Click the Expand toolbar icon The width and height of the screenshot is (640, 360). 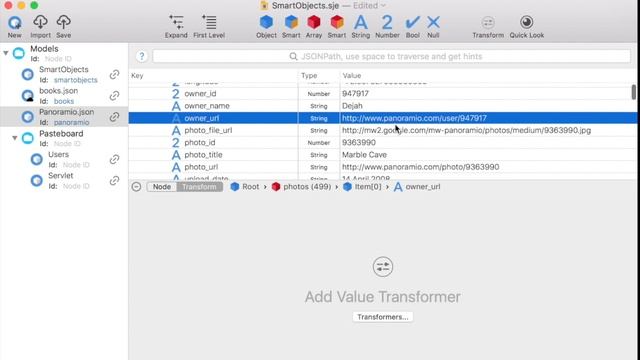point(176,22)
